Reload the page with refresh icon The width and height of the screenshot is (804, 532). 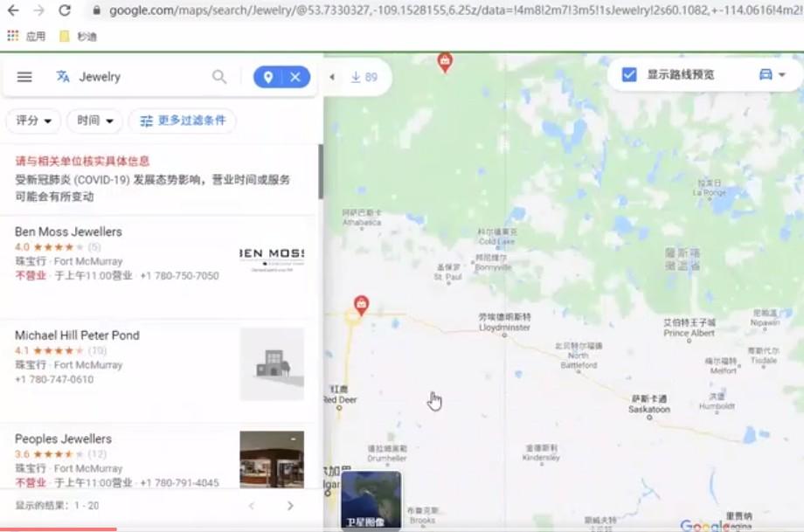pos(65,10)
